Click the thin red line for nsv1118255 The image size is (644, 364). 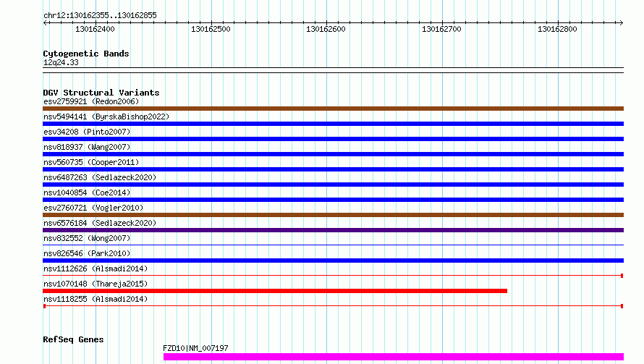(333, 306)
